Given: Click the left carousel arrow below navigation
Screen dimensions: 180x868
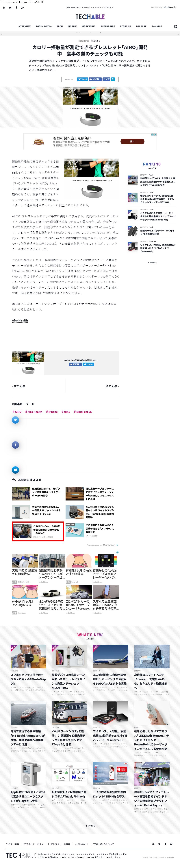Looking at the screenshot, I should [2, 34].
